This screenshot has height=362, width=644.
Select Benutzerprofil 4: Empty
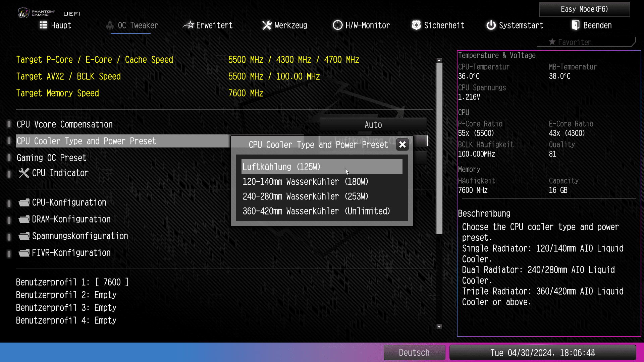tap(66, 320)
